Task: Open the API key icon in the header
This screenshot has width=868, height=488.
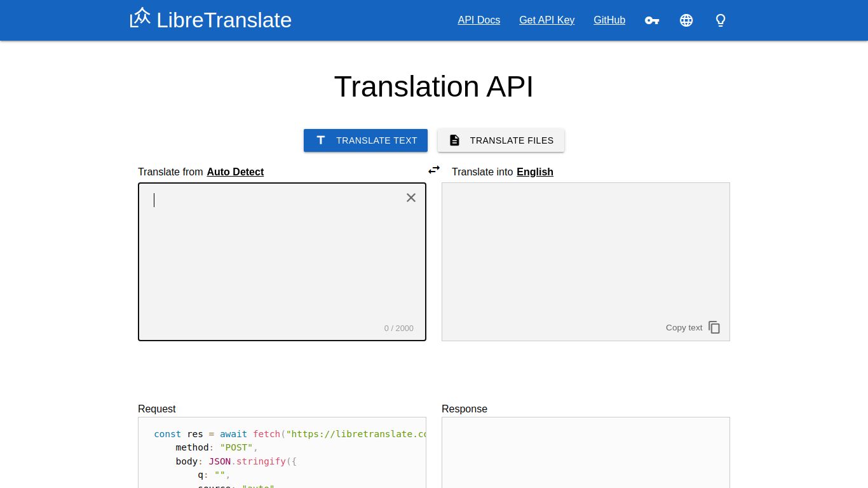Action: pyautogui.click(x=652, y=20)
